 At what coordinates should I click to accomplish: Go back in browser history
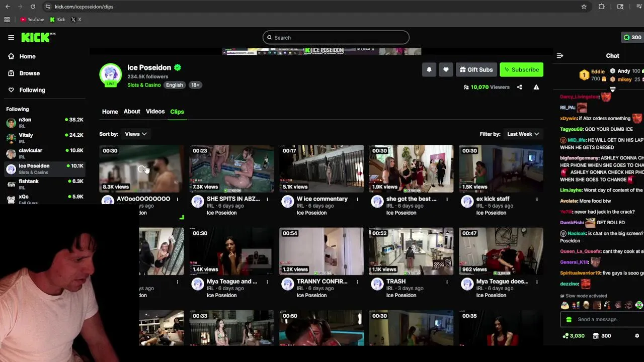[x=8, y=7]
